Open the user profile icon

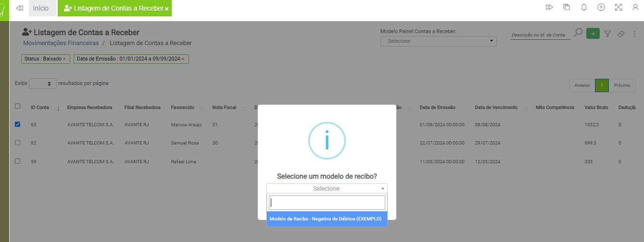[635, 7]
